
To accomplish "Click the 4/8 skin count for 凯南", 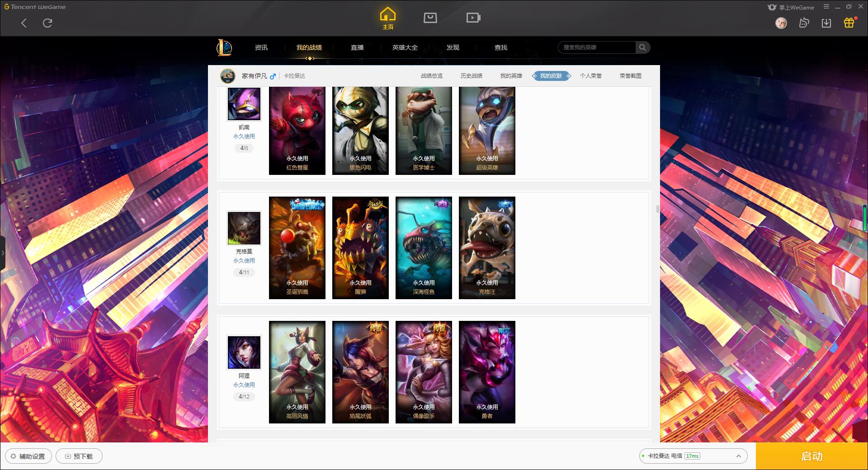I will tap(244, 148).
